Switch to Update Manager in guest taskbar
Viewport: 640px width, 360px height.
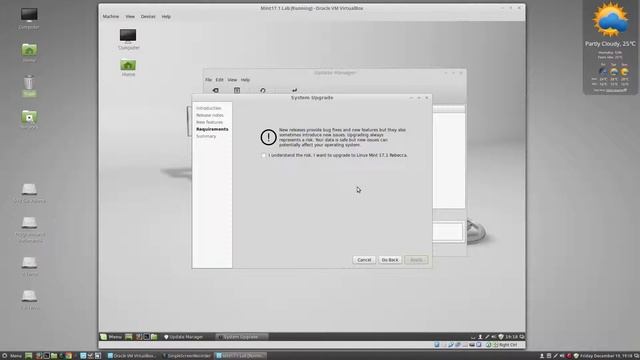pyautogui.click(x=183, y=337)
